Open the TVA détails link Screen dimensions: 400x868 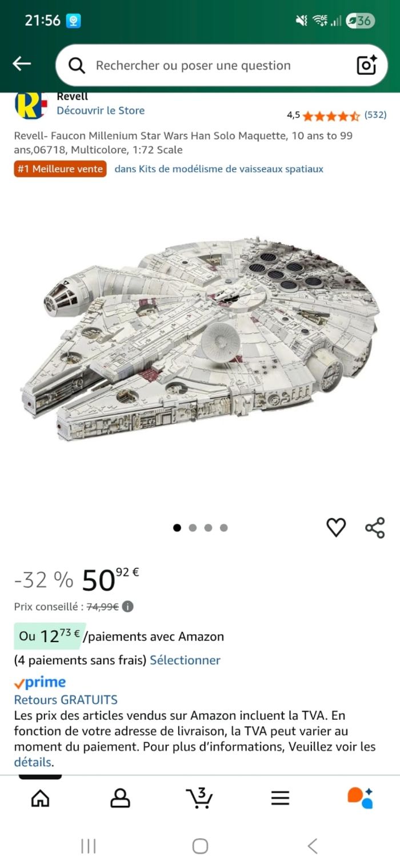coord(33,762)
